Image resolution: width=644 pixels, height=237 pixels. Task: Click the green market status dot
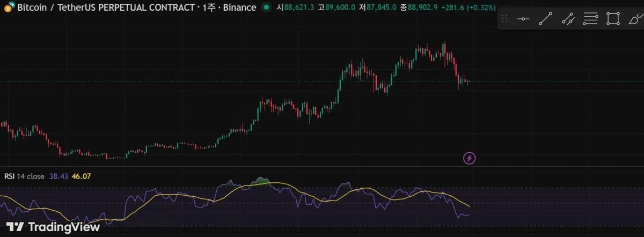coord(266,8)
